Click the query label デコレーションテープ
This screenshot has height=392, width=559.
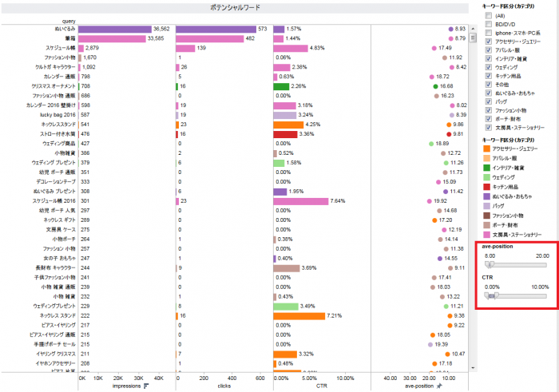56,182
